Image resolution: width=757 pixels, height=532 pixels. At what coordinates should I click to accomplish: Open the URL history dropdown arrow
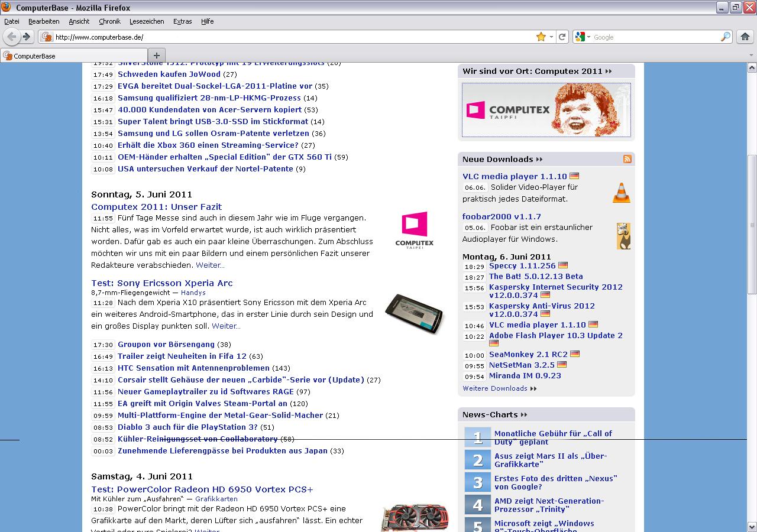(551, 37)
